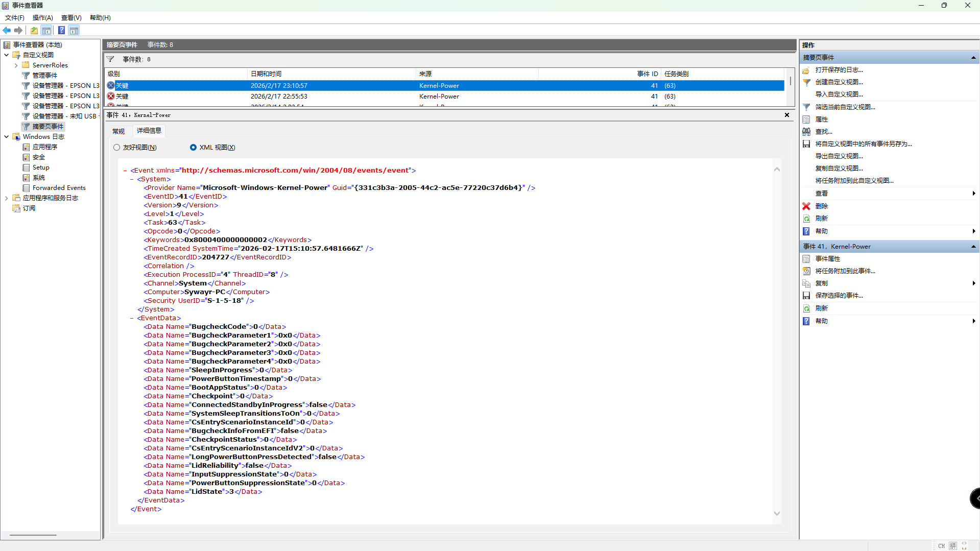Image resolution: width=980 pixels, height=551 pixels.
Task: Click the filter funnel icon beside 事件数
Action: [x=110, y=59]
